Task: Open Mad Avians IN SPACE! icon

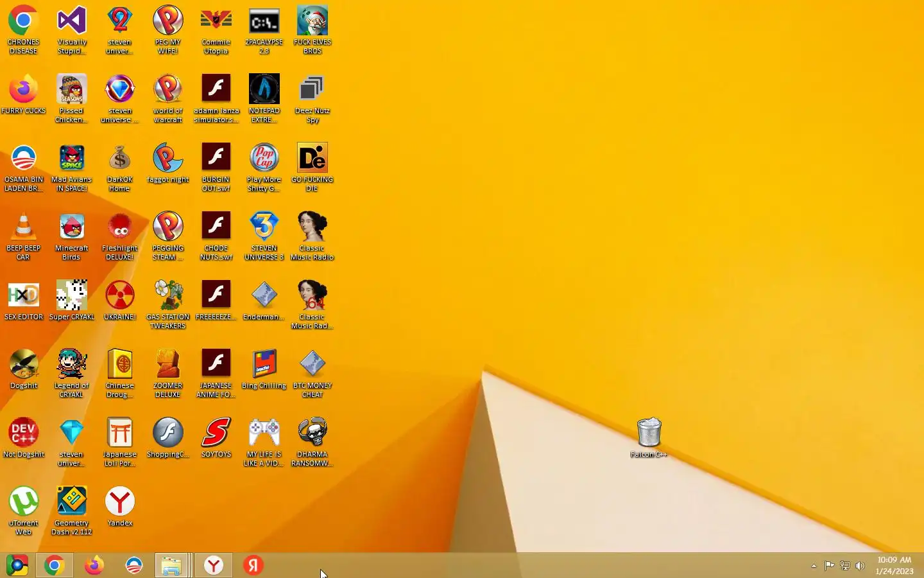Action: click(71, 167)
